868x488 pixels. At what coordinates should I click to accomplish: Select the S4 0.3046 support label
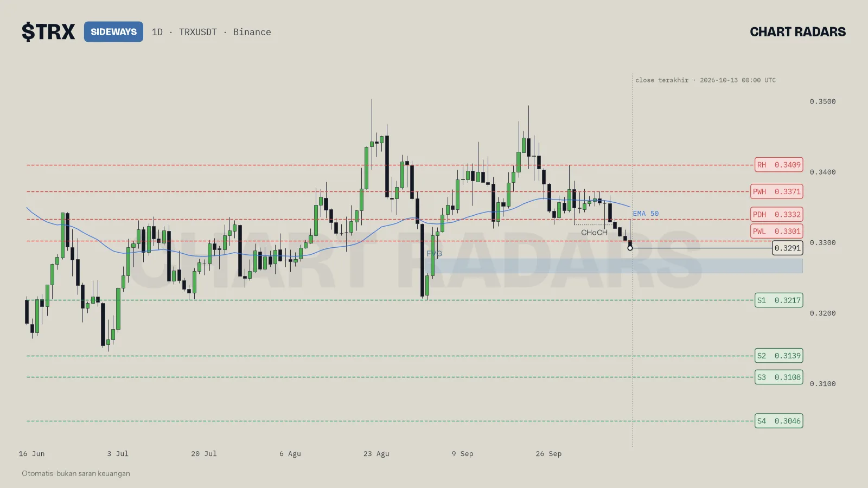[778, 421]
